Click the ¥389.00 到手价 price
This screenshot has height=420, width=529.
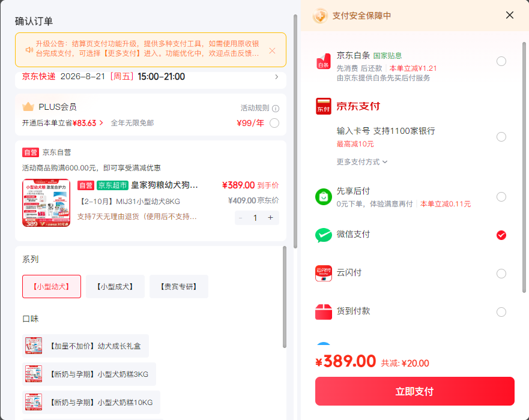click(250, 185)
